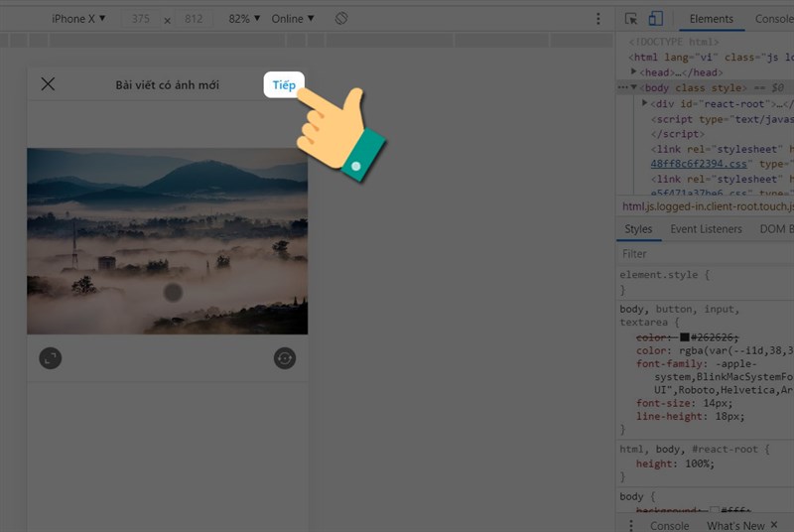Toggle the device toolbar icon
Screen dimensions: 794x532
pos(655,19)
